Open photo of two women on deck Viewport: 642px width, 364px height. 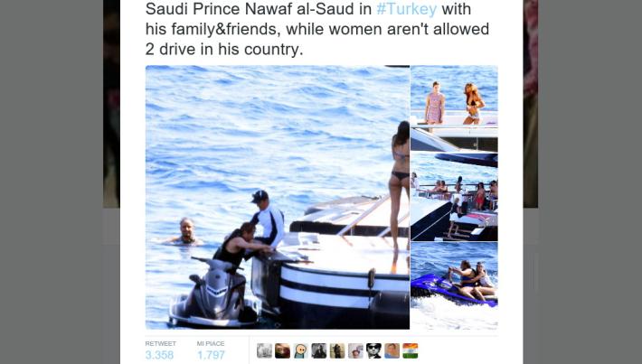click(x=455, y=108)
